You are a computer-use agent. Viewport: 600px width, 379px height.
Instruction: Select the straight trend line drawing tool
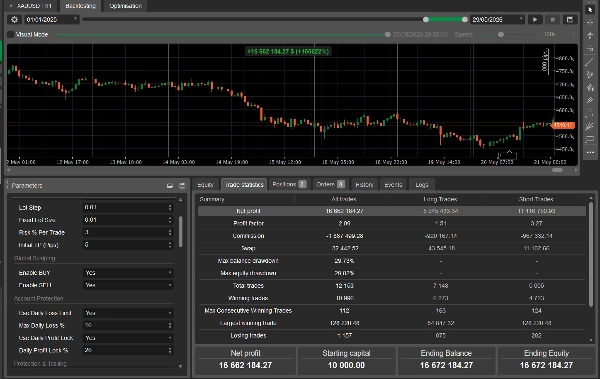coord(590,62)
